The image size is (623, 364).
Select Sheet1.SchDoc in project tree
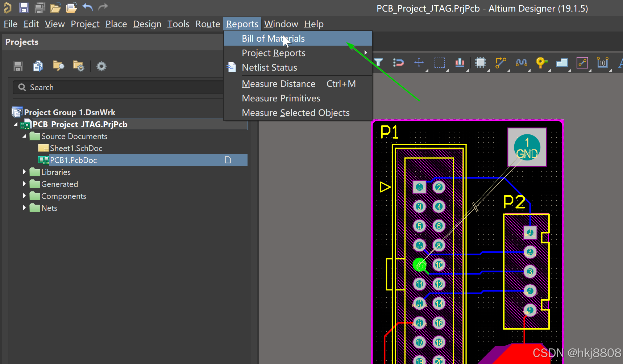point(76,148)
